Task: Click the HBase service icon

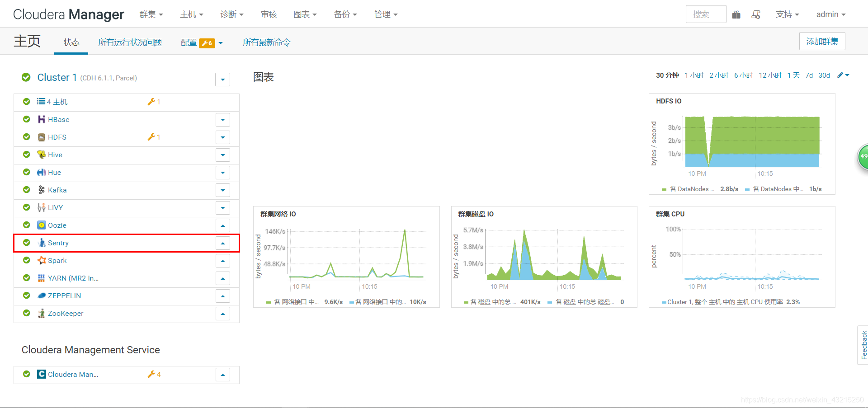Action: [42, 119]
